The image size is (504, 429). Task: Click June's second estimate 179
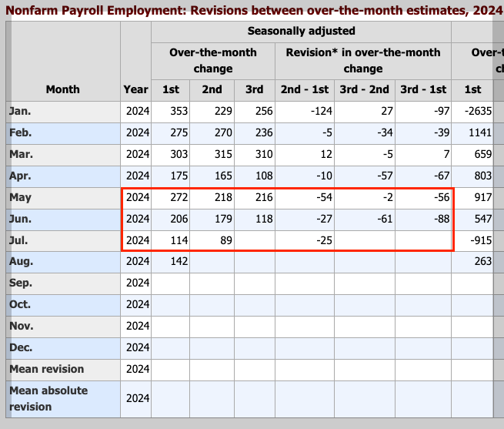click(x=223, y=219)
